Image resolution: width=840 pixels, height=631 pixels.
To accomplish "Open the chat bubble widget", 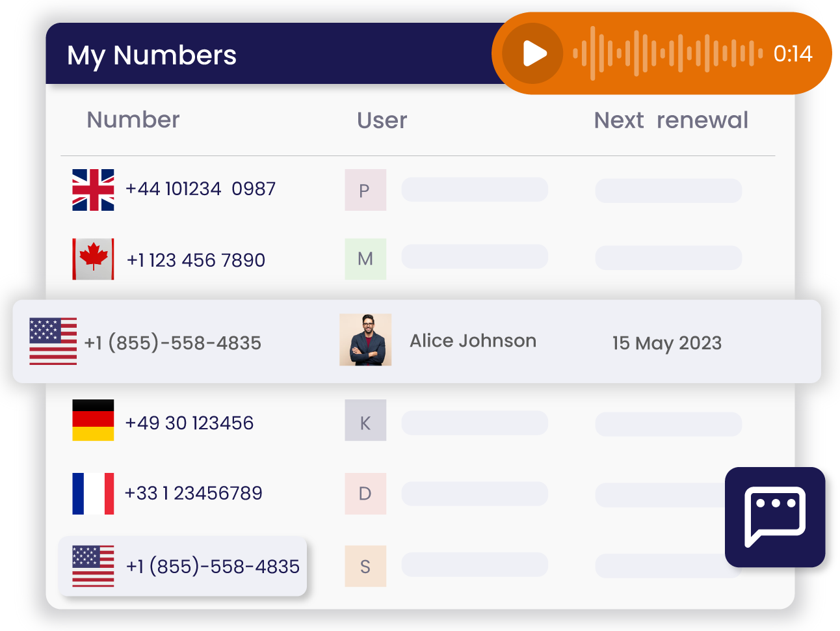I will coord(775,517).
